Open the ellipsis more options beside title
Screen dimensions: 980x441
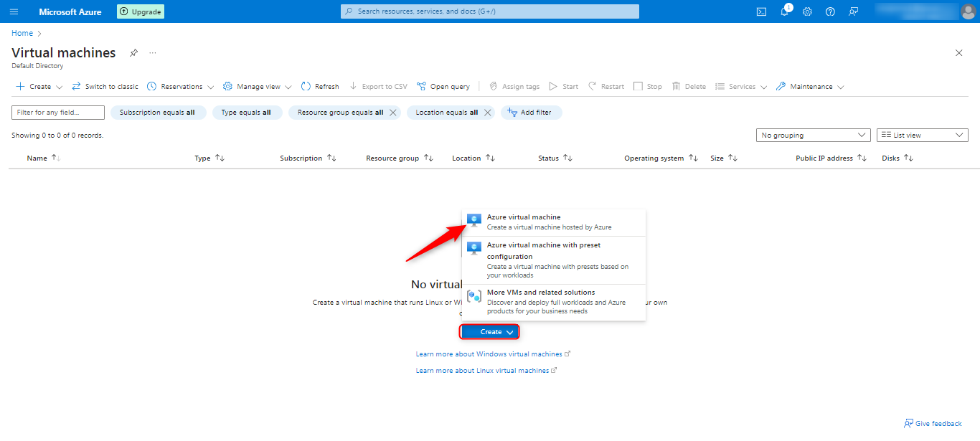tap(152, 53)
